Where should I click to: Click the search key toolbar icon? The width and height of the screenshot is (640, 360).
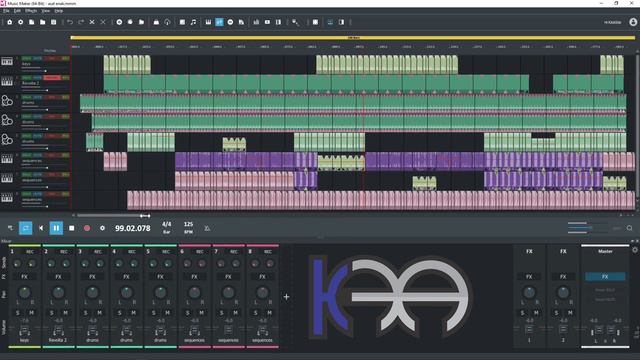(x=295, y=22)
